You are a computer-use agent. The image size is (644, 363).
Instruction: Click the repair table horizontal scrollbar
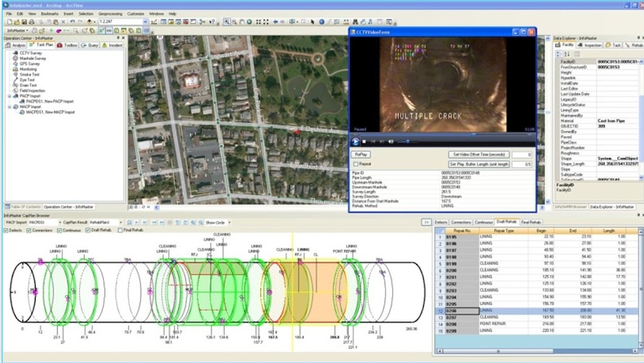point(538,351)
